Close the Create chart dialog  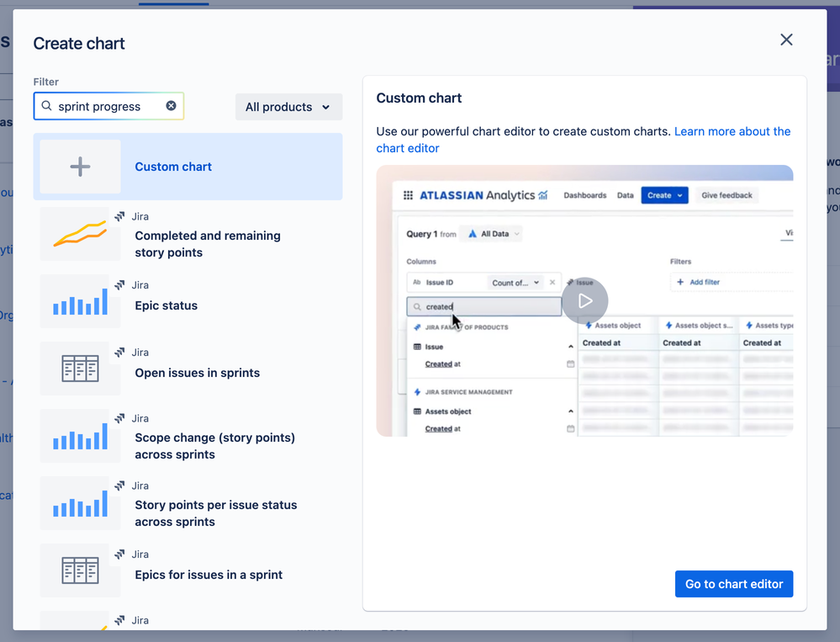pyautogui.click(x=786, y=40)
